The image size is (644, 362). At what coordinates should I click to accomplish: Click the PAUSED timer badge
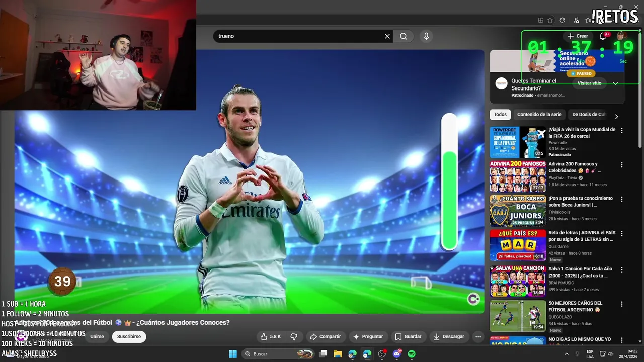click(581, 73)
